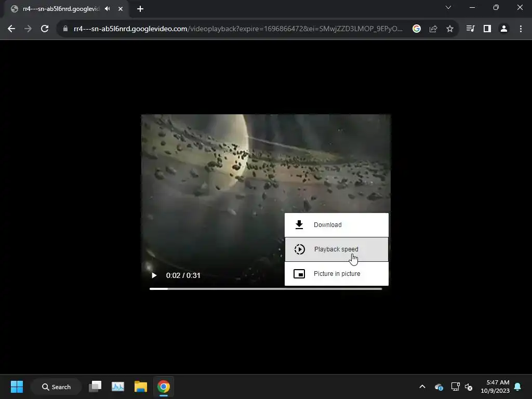532x399 pixels.
Task: Click the Google icon in address bar
Action: pyautogui.click(x=417, y=29)
